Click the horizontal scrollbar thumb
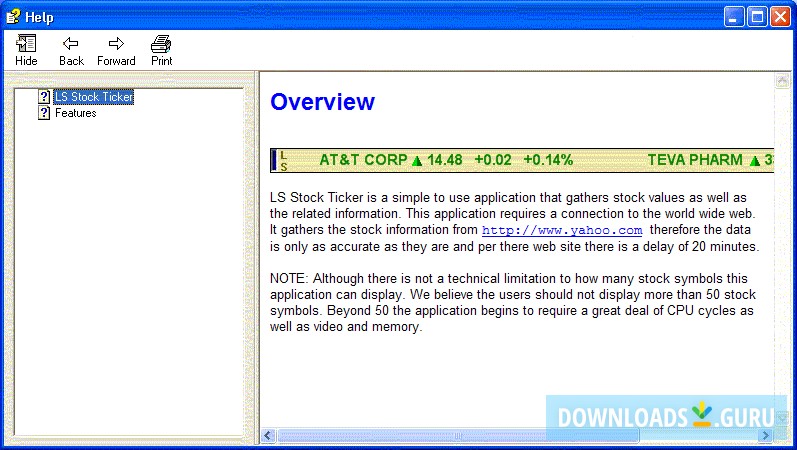 457,436
